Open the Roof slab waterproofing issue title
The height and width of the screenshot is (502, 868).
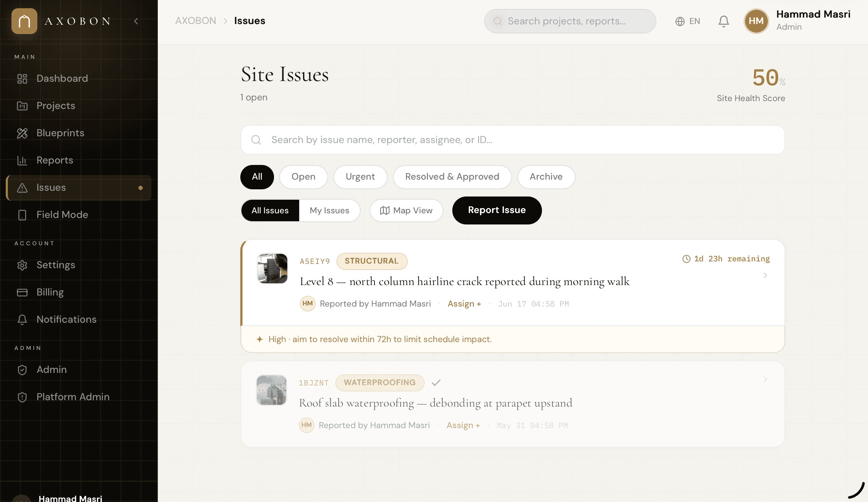435,403
